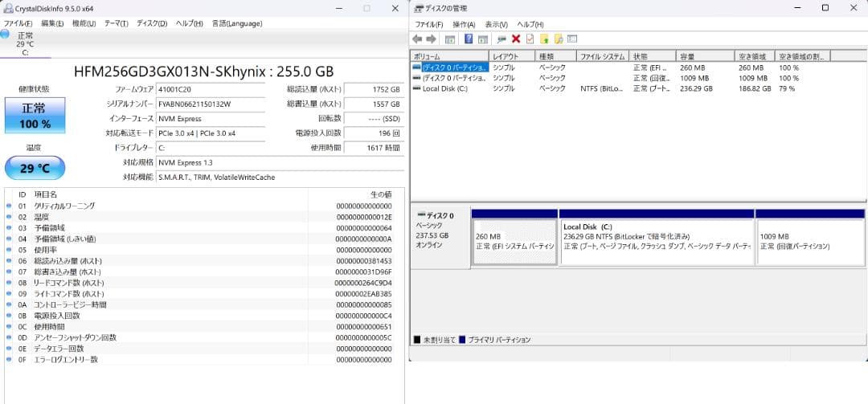This screenshot has height=404, width=868.
Task: Click the view settings icon at toolbar end
Action: pos(572,39)
